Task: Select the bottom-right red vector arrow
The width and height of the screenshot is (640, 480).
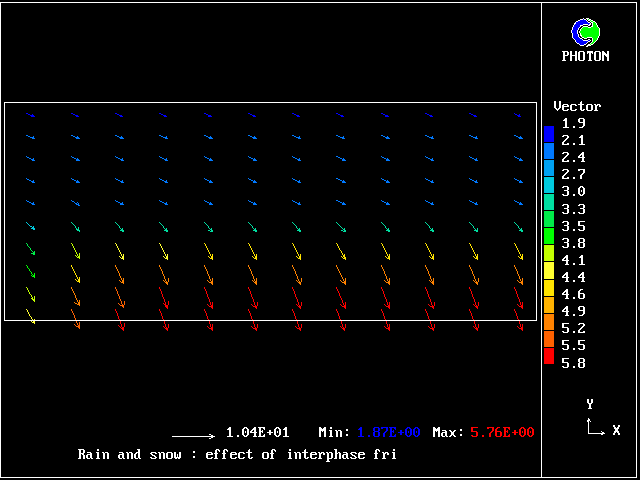Action: coord(518,321)
